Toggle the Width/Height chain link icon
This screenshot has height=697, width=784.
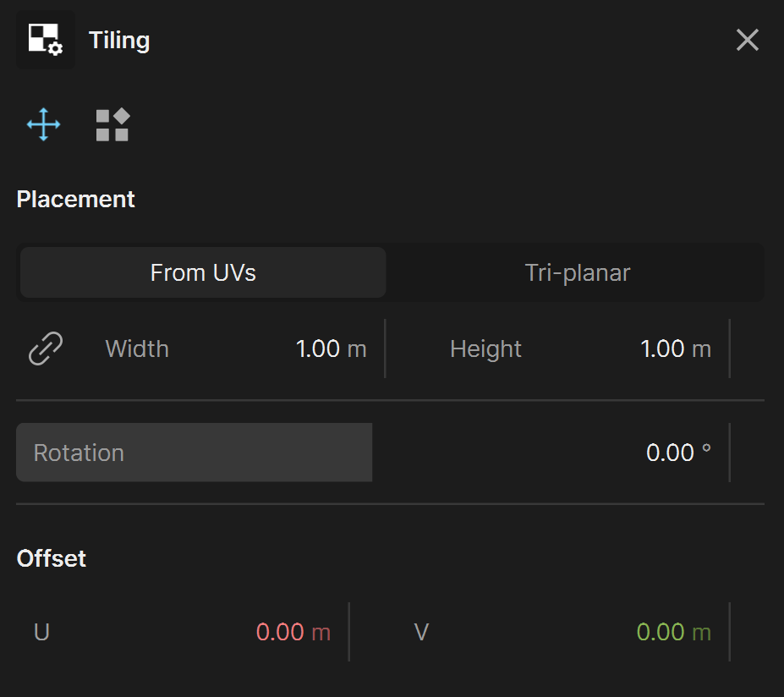pyautogui.click(x=46, y=348)
